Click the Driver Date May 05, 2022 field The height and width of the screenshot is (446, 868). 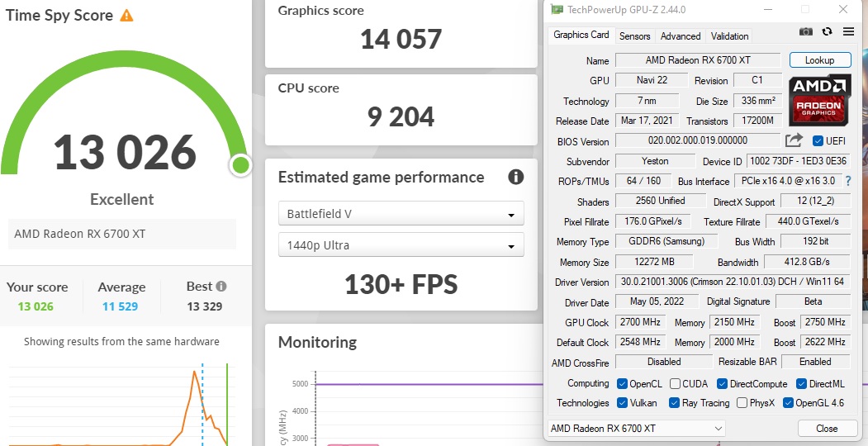tap(657, 301)
